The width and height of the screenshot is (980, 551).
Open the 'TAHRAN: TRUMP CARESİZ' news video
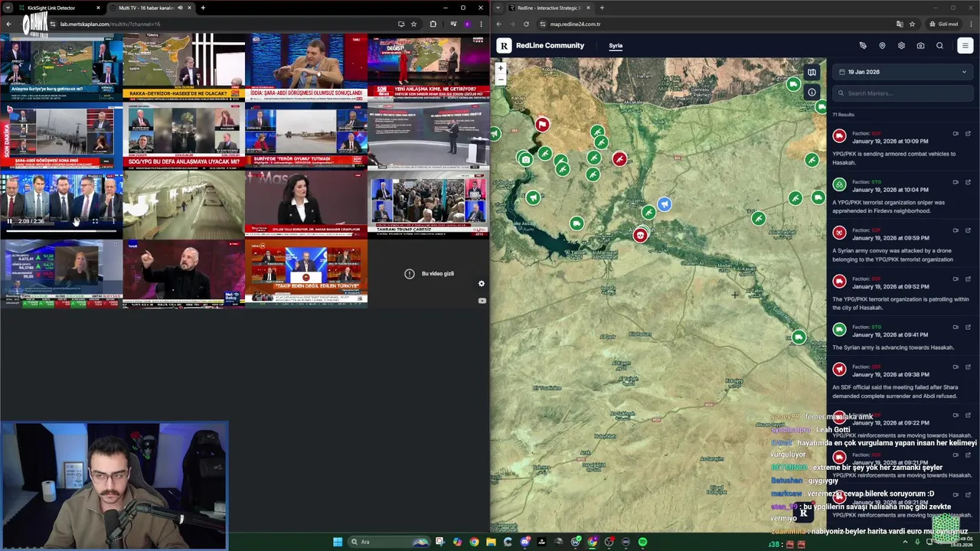[429, 204]
